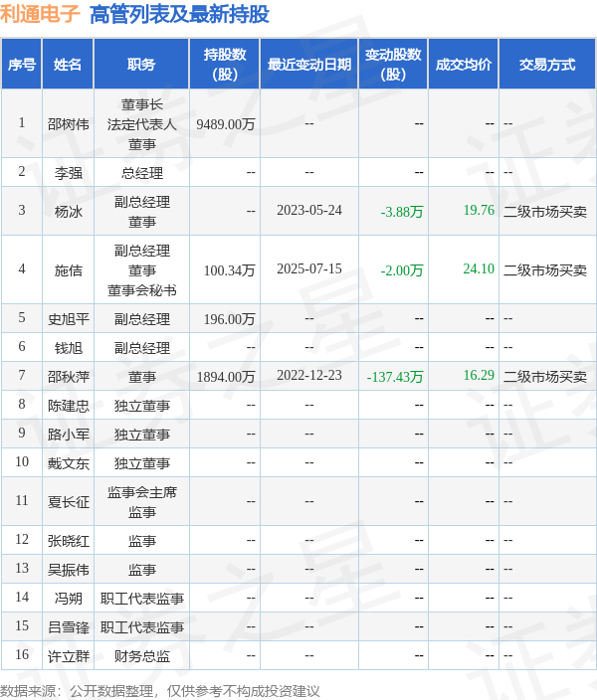Click the 持股数(股) column header
Viewport: 597px width, 700px height.
click(225, 64)
